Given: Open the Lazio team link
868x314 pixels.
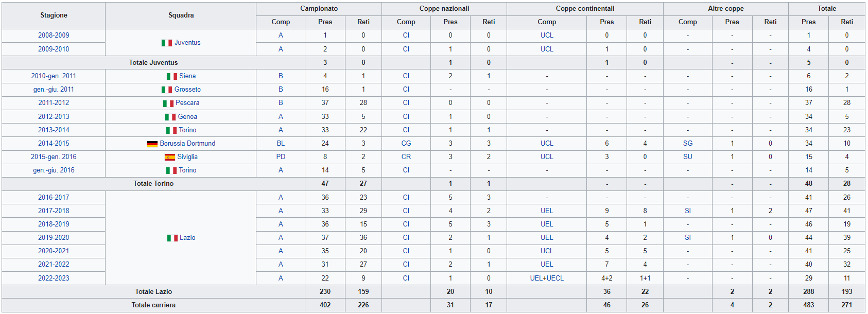Looking at the screenshot, I should [x=187, y=238].
